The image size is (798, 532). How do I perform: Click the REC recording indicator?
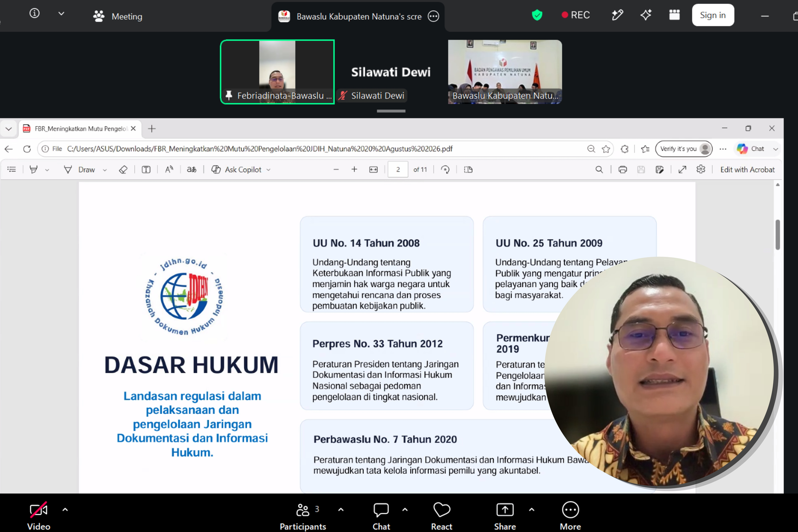(576, 15)
